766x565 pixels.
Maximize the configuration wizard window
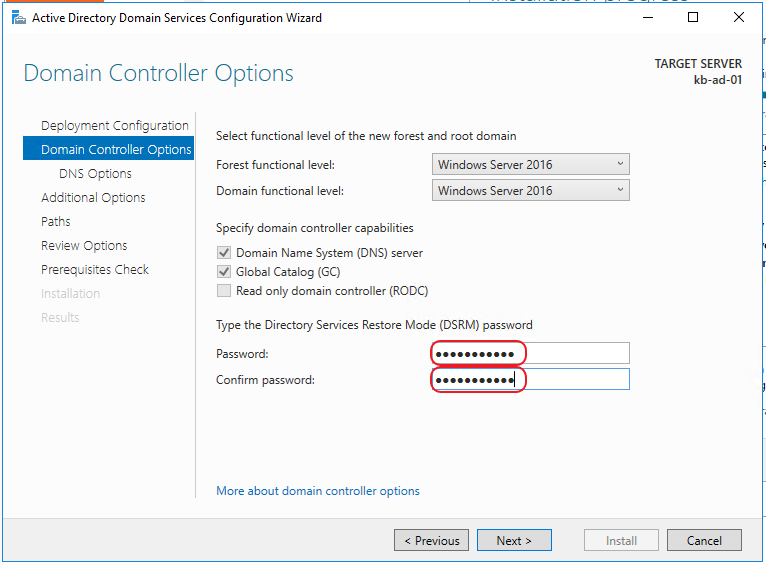point(693,18)
